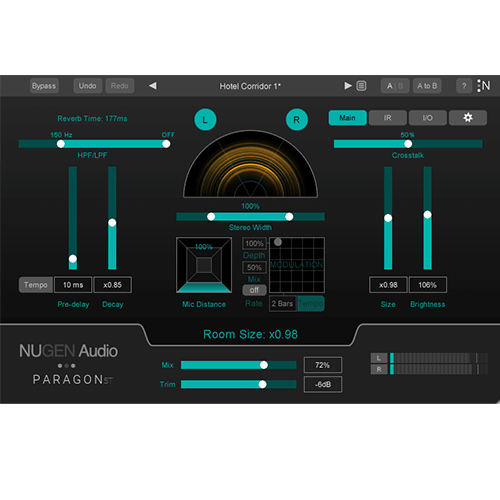
Task: Switch to the I/O tab
Action: [428, 118]
